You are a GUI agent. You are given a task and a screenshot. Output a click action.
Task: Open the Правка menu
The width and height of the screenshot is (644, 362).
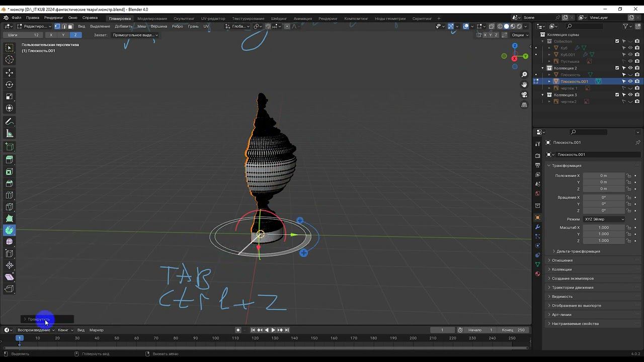(33, 18)
